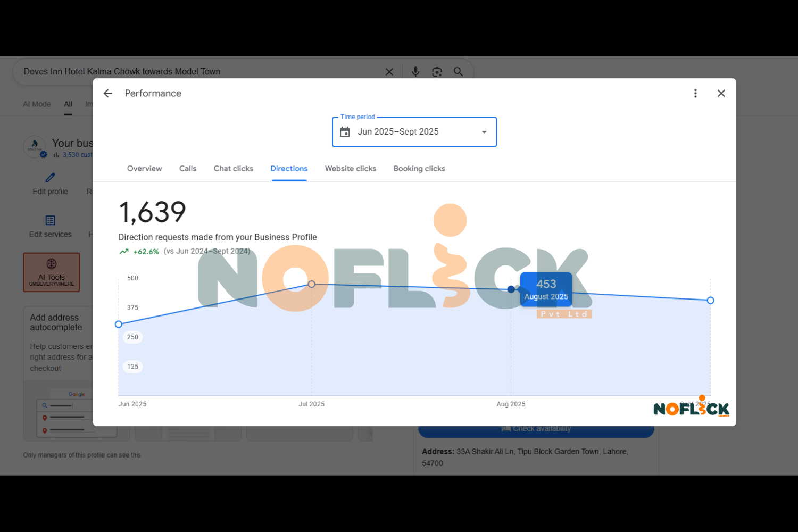Viewport: 798px width, 532px height.
Task: Click the Edit services list icon
Action: tap(51, 220)
